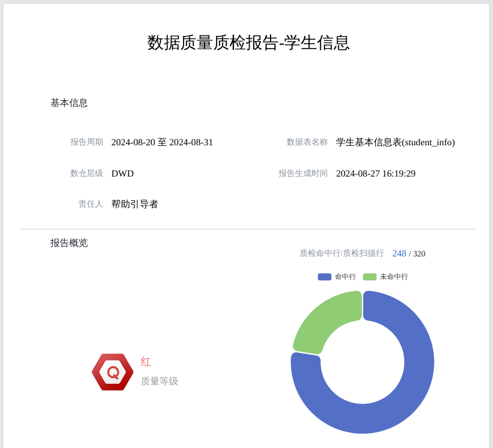Click the hit rows count 248
The width and height of the screenshot is (493, 448).
399,254
